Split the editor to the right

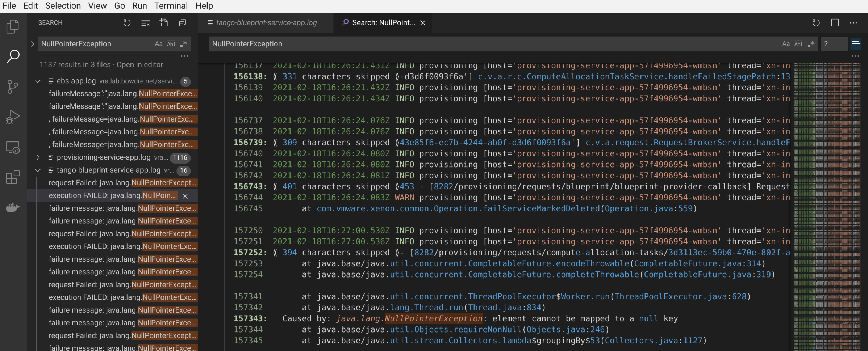tap(835, 23)
